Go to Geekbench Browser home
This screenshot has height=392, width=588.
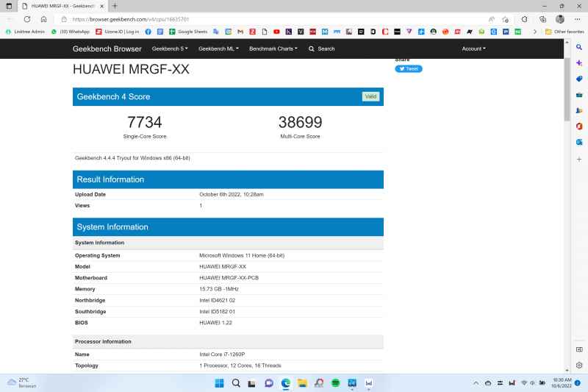pyautogui.click(x=107, y=49)
